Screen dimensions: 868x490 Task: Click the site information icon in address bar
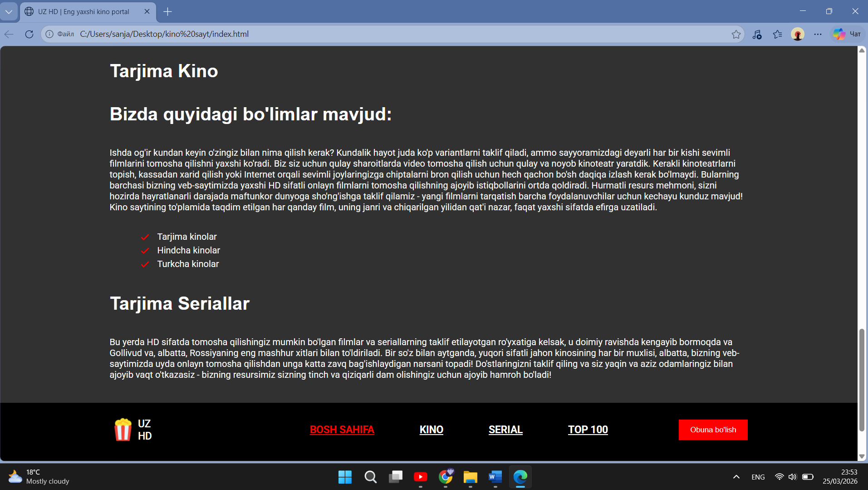[49, 34]
